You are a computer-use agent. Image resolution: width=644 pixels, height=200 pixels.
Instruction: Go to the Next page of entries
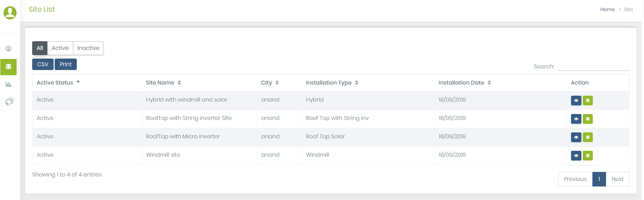click(617, 179)
